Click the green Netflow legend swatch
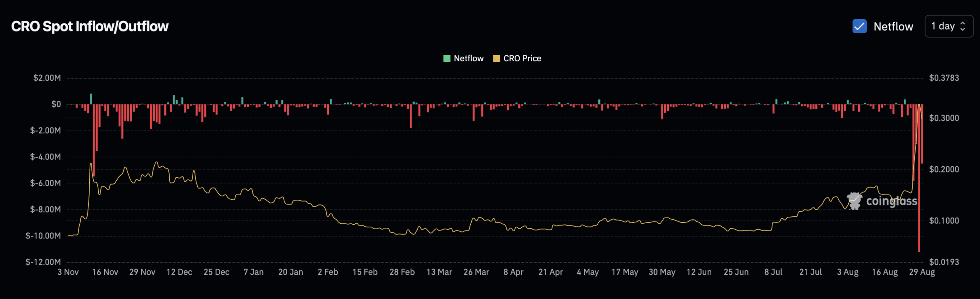Viewport: 980px width, 299px height. (446, 59)
